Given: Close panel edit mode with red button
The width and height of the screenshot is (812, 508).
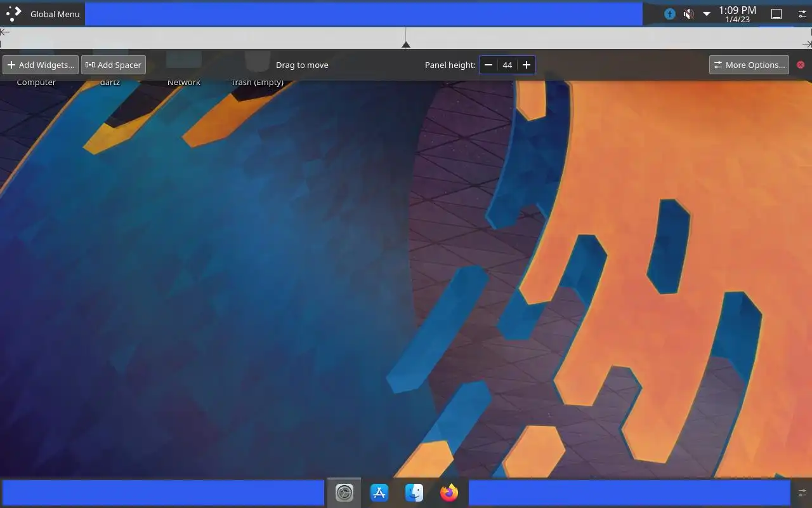Looking at the screenshot, I should pos(801,65).
